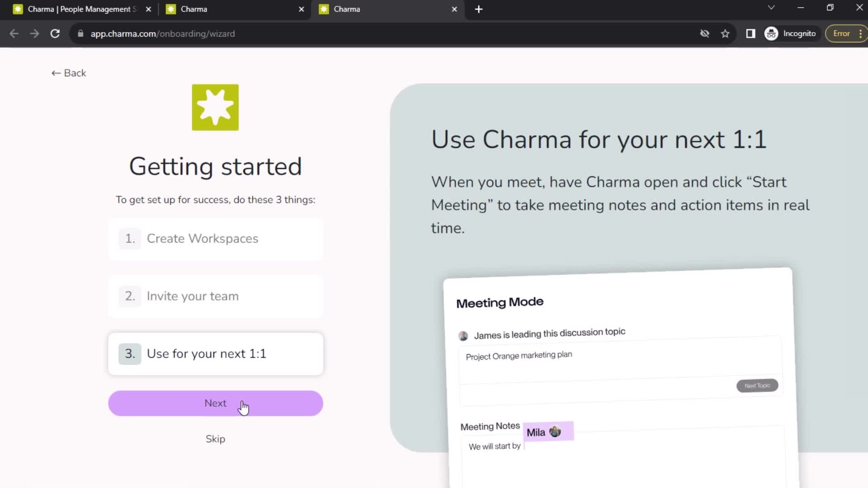
Task: Click the number 1 step badge
Action: point(130,239)
